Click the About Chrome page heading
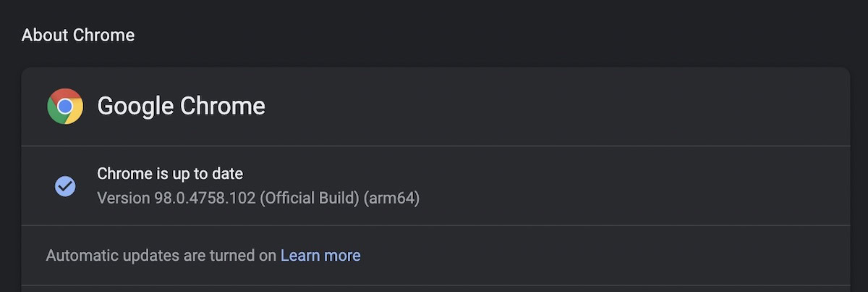The height and width of the screenshot is (292, 868). 78,35
